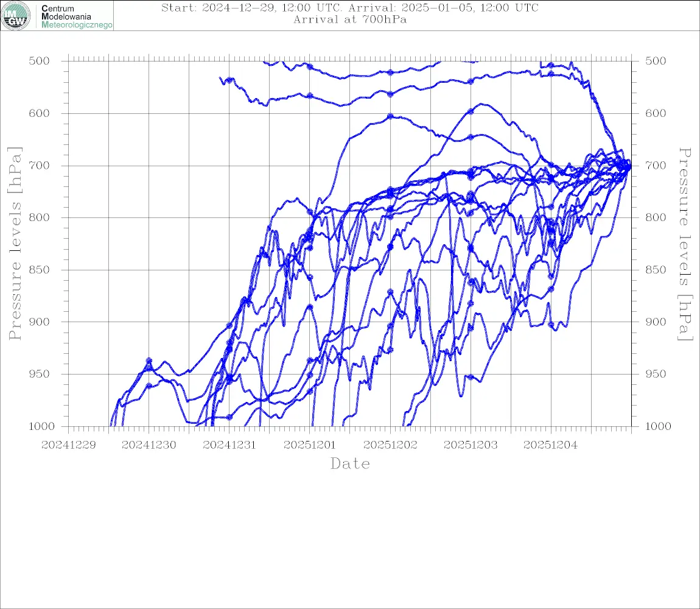
Task: Click the 20241231 date axis label
Action: coord(229,445)
